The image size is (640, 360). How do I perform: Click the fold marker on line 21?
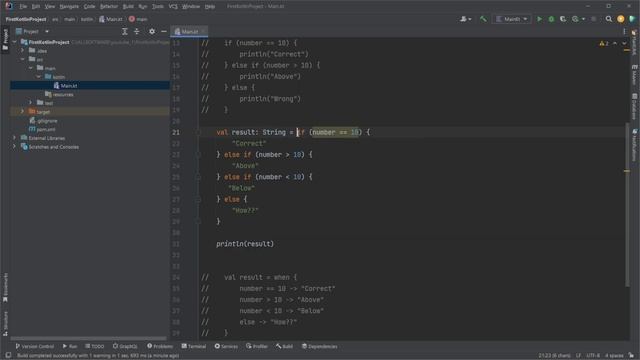point(198,132)
